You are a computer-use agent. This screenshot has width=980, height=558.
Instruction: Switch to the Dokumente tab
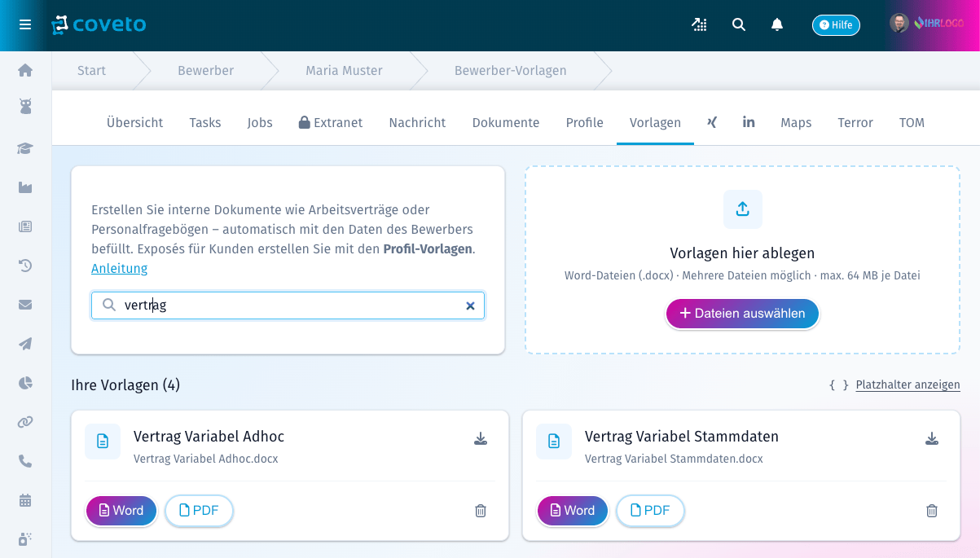tap(506, 123)
